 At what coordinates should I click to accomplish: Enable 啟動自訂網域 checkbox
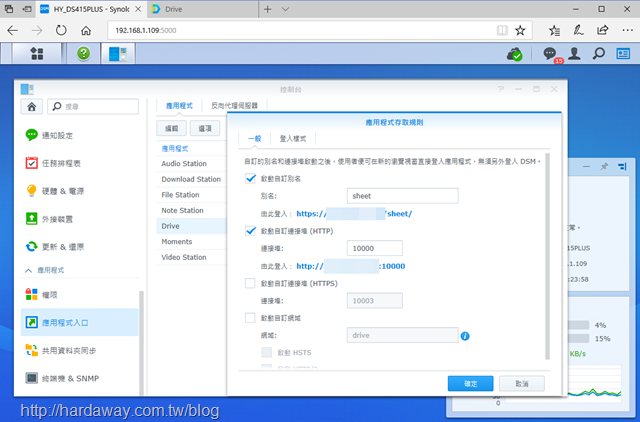coord(250,318)
